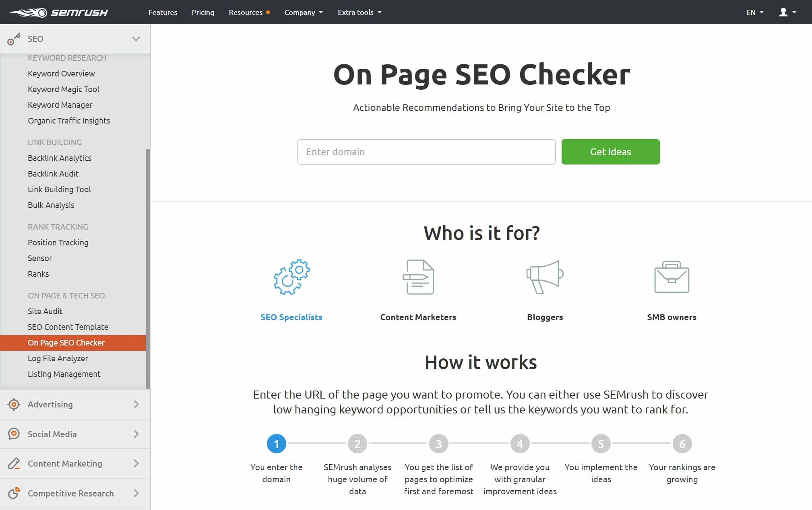The height and width of the screenshot is (510, 812).
Task: Collapse the SEO sidebar section
Action: click(x=136, y=39)
